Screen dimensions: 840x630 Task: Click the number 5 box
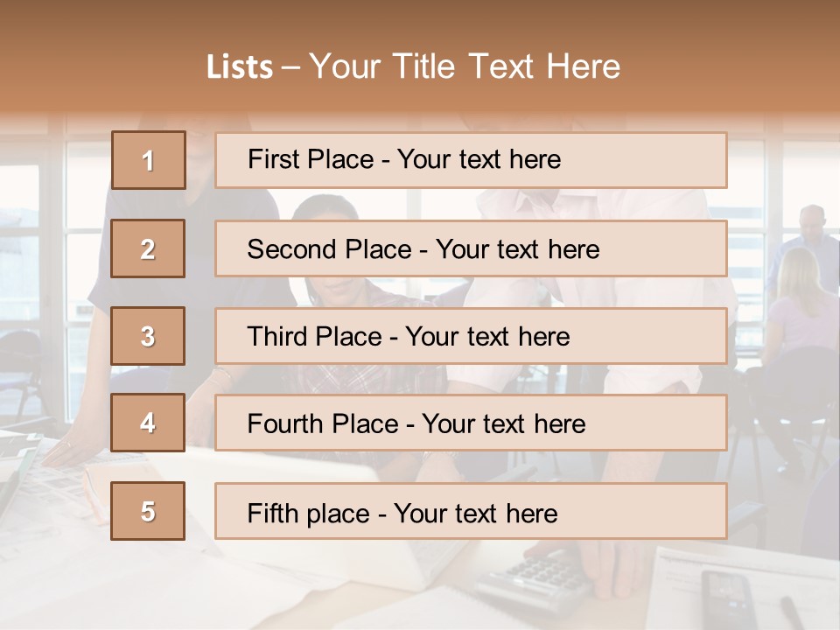(148, 511)
